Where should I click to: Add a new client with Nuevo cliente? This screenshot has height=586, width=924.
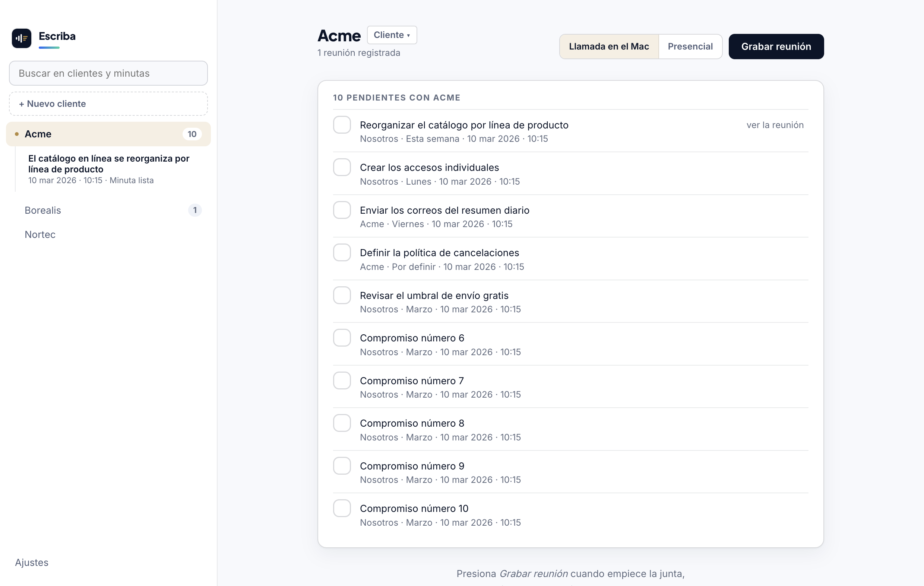pos(108,103)
